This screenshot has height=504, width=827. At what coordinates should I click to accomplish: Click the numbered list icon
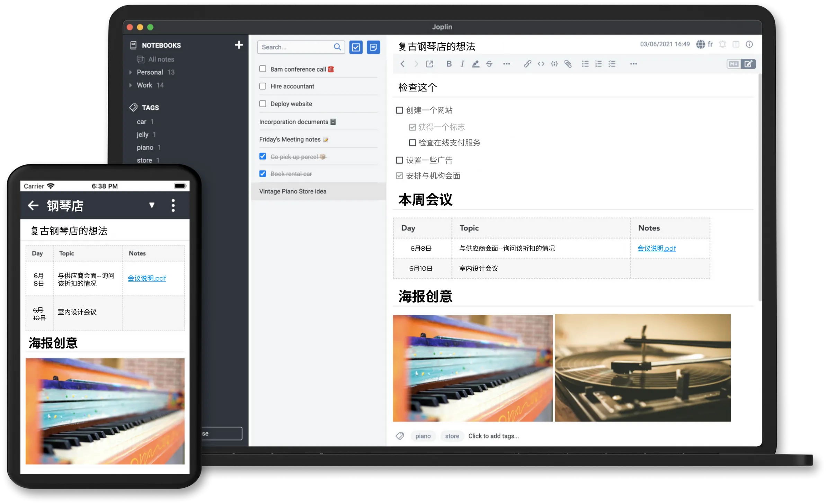coord(598,64)
